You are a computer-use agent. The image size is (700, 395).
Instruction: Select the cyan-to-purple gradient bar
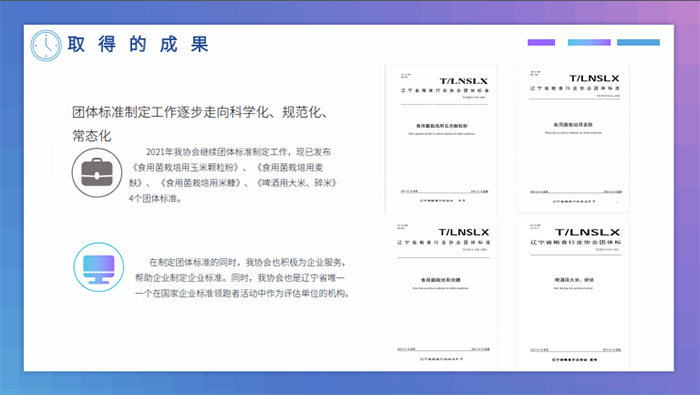(589, 42)
